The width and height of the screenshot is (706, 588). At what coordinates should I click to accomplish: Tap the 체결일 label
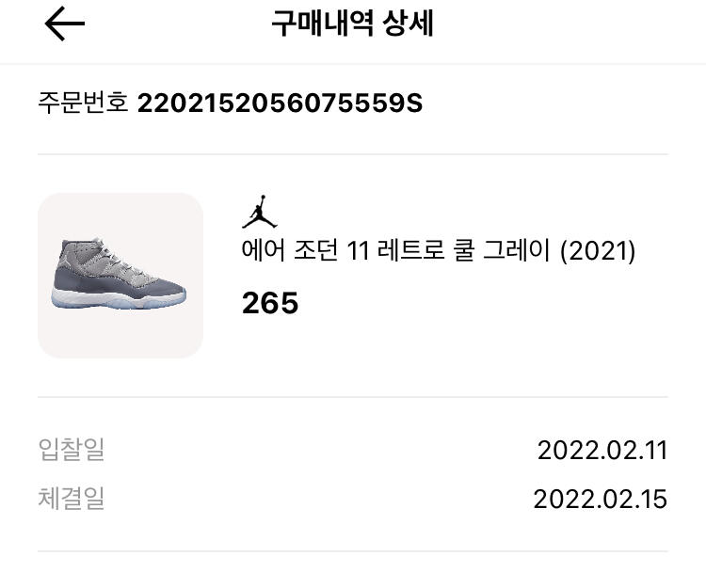click(72, 498)
